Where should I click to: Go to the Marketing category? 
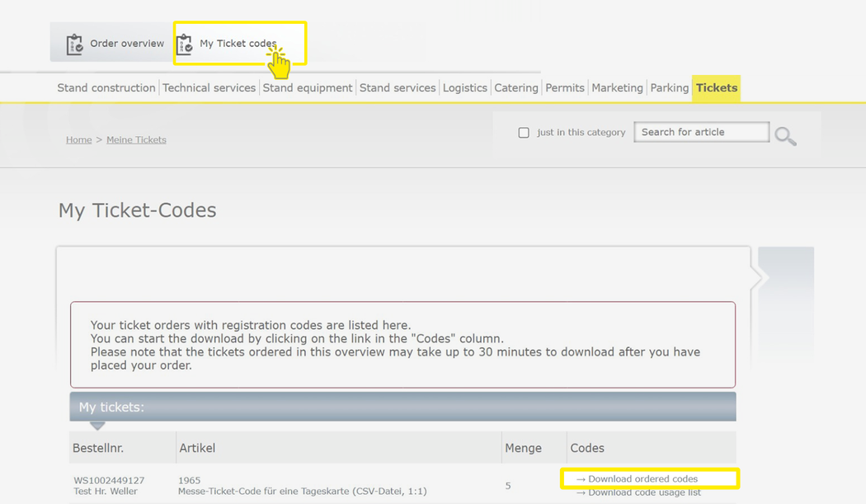tap(617, 88)
